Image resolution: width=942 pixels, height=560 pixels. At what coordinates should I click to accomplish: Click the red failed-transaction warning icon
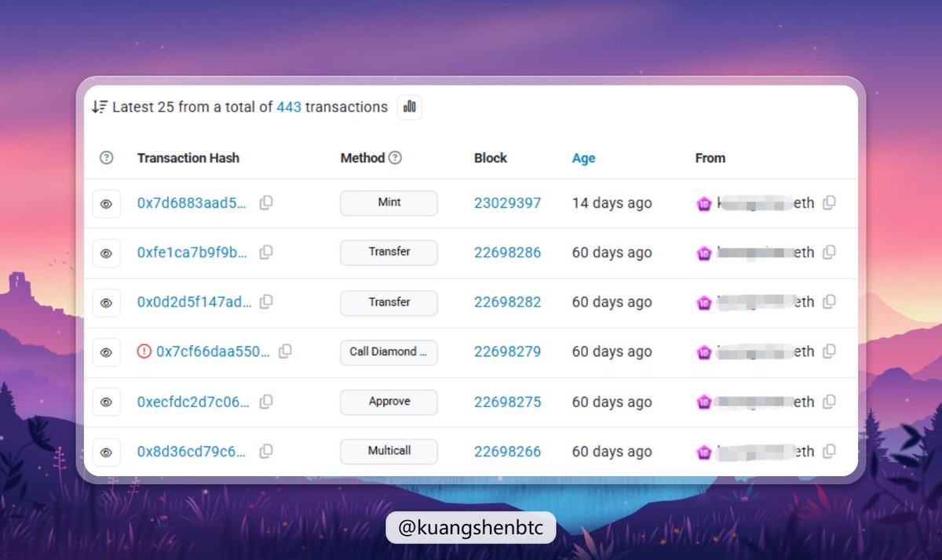144,351
